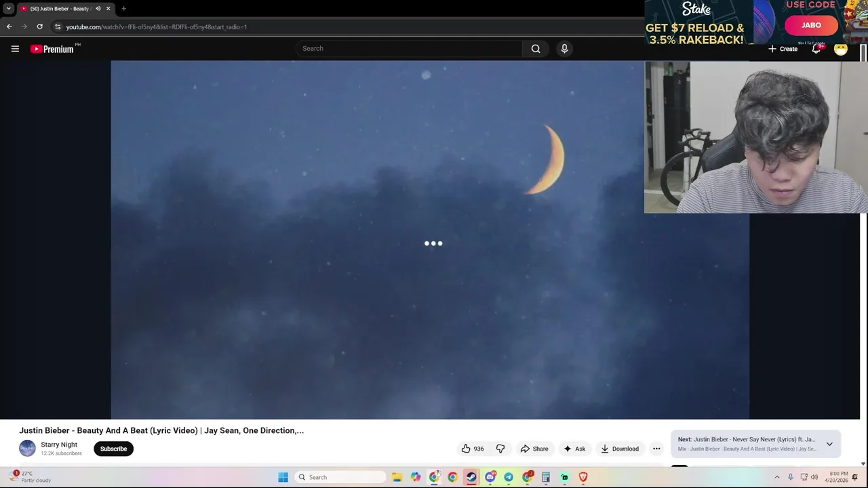Viewport: 868px width, 488px height.
Task: Open more actions three-dot menu
Action: (656, 449)
